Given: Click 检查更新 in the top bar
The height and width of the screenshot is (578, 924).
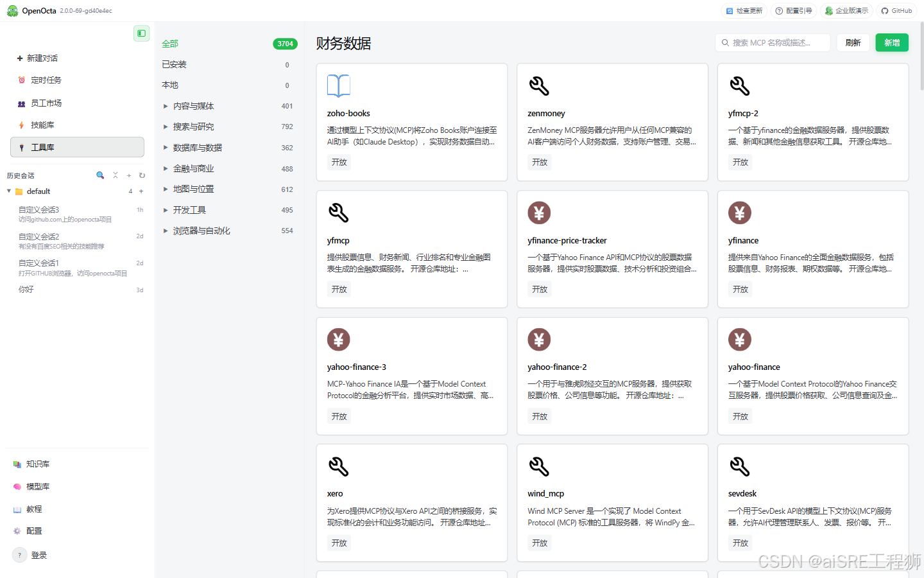Looking at the screenshot, I should [x=744, y=11].
